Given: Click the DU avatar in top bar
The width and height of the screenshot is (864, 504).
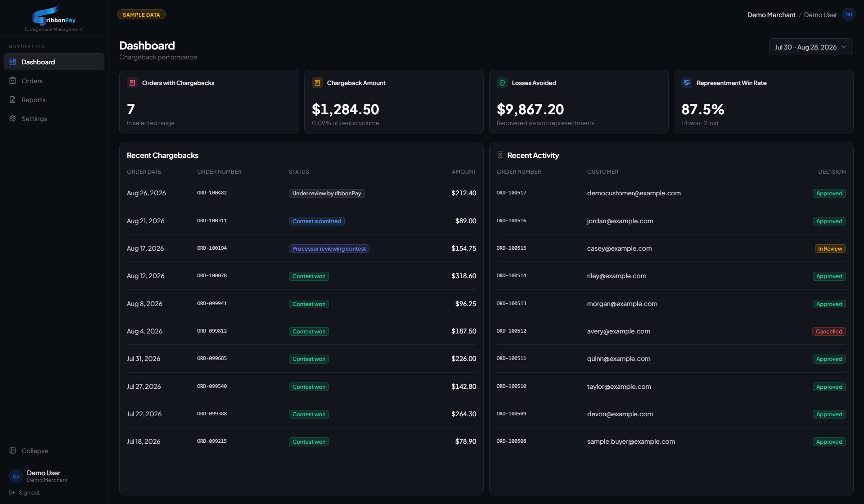Looking at the screenshot, I should 849,15.
